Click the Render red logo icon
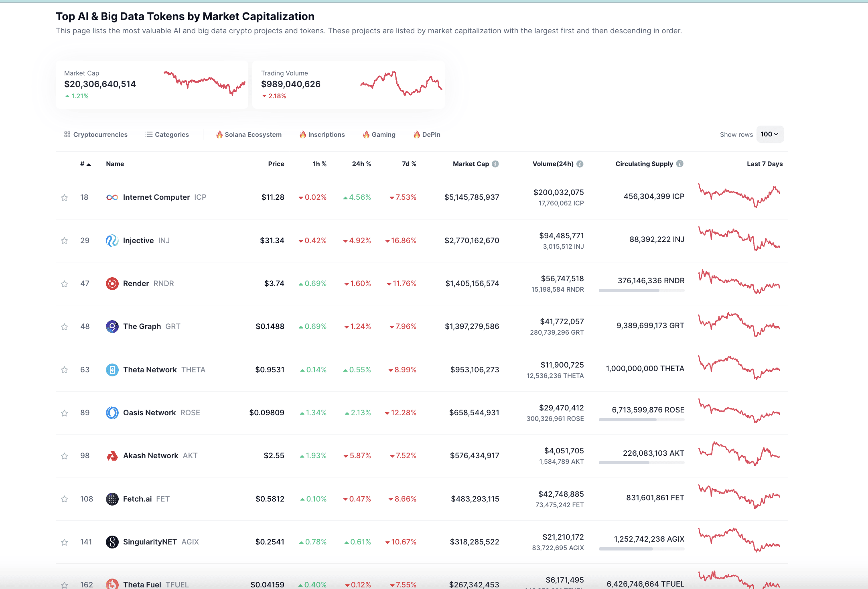The width and height of the screenshot is (868, 589). [112, 284]
